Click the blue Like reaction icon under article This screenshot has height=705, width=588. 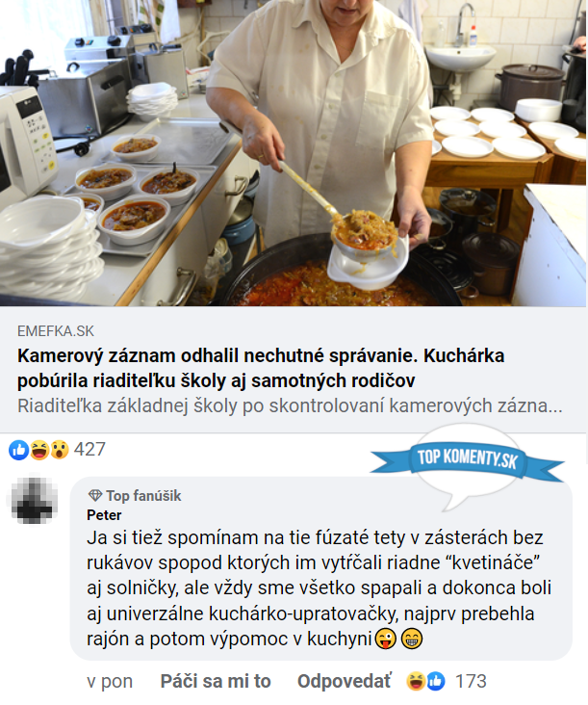coord(19,450)
